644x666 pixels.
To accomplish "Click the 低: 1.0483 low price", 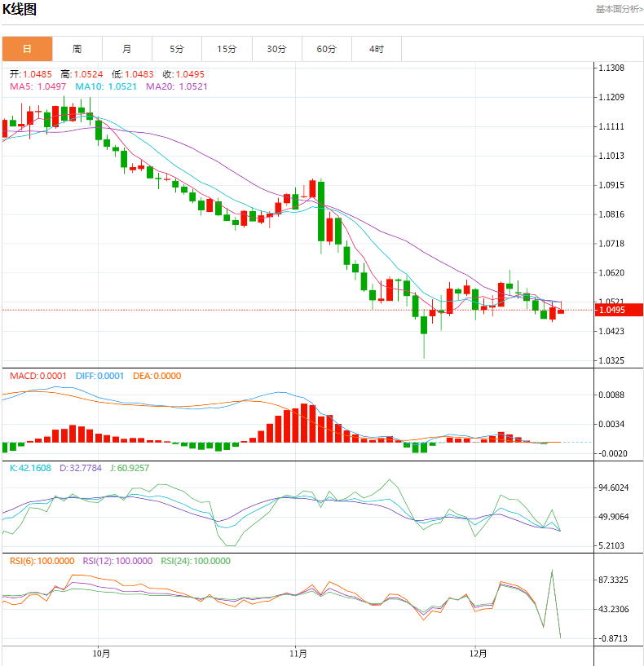I will coord(133,74).
